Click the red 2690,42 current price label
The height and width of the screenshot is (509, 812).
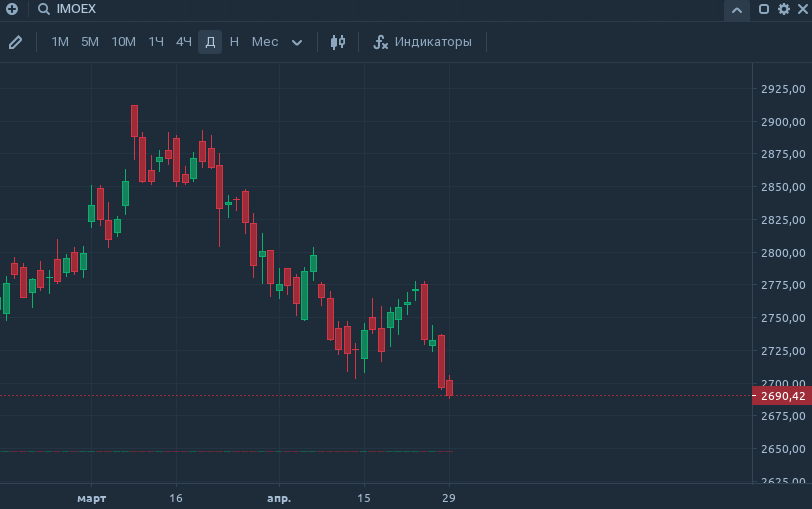[781, 396]
